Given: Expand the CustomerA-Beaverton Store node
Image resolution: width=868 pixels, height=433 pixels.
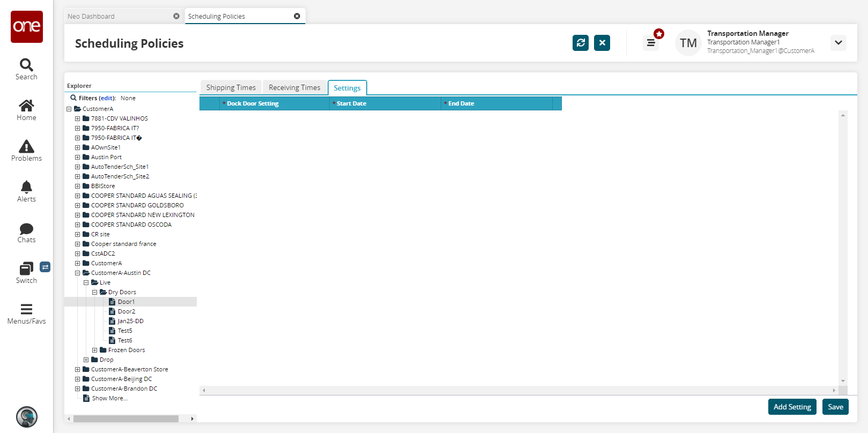Looking at the screenshot, I should [78, 369].
